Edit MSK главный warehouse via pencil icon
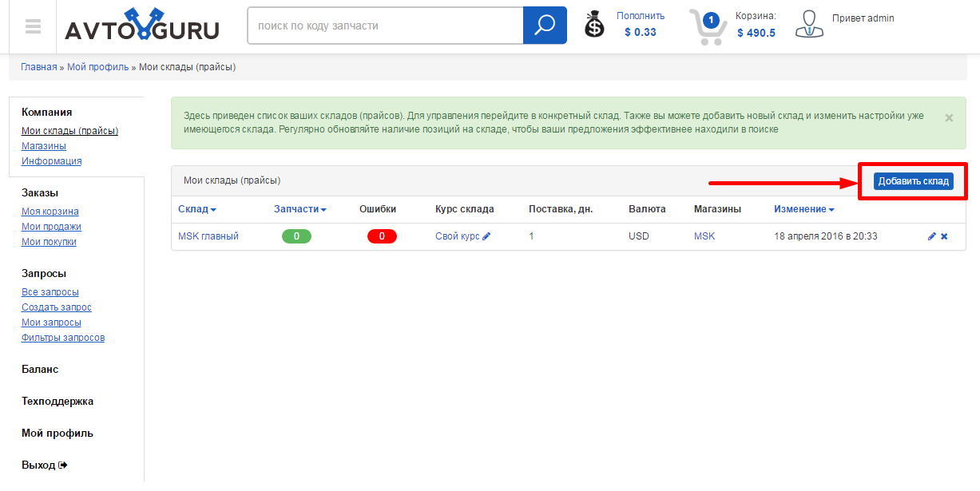 [x=931, y=236]
